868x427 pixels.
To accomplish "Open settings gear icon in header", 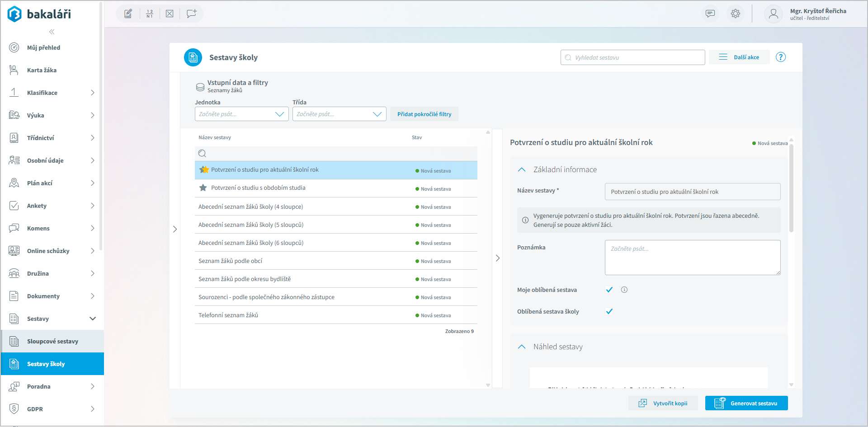I will [x=736, y=14].
